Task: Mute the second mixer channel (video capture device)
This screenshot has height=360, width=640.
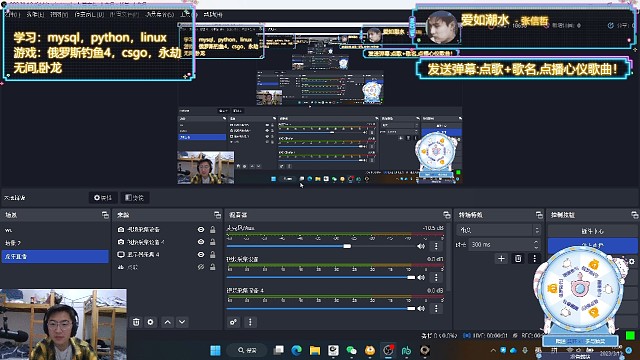Action: [421, 278]
